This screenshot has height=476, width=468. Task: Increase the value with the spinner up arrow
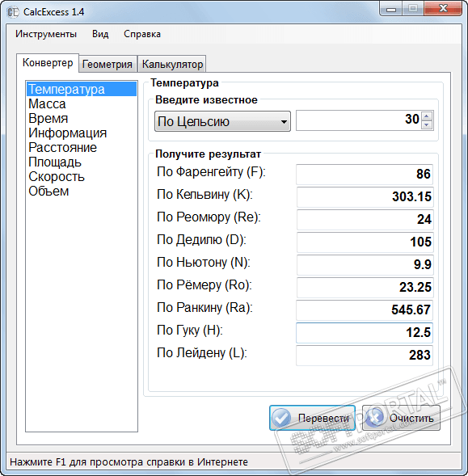[x=427, y=116]
